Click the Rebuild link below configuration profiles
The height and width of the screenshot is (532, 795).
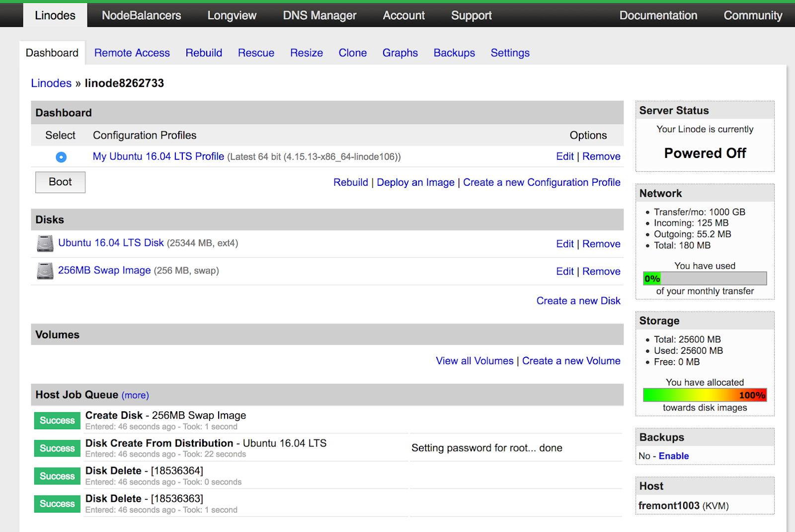(x=351, y=182)
